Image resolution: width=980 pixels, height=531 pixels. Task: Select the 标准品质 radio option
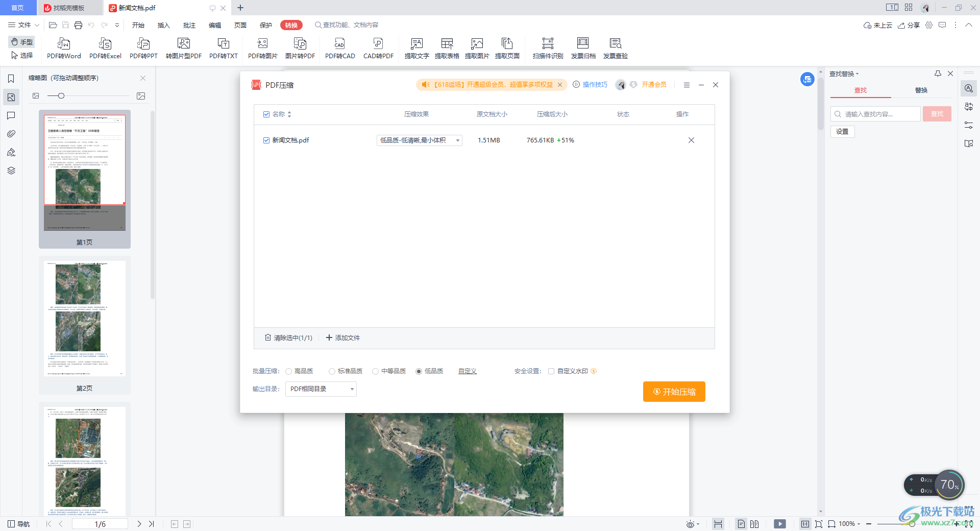coord(332,371)
